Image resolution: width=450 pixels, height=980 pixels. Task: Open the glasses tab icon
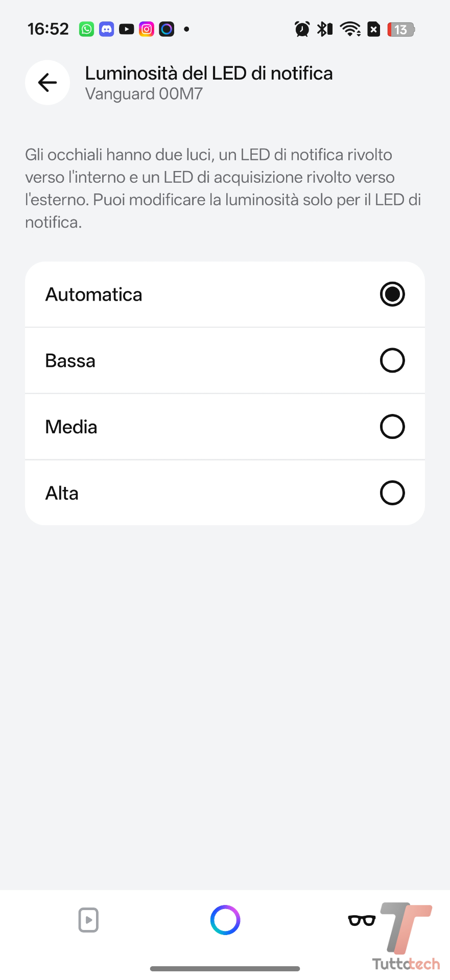point(362,920)
